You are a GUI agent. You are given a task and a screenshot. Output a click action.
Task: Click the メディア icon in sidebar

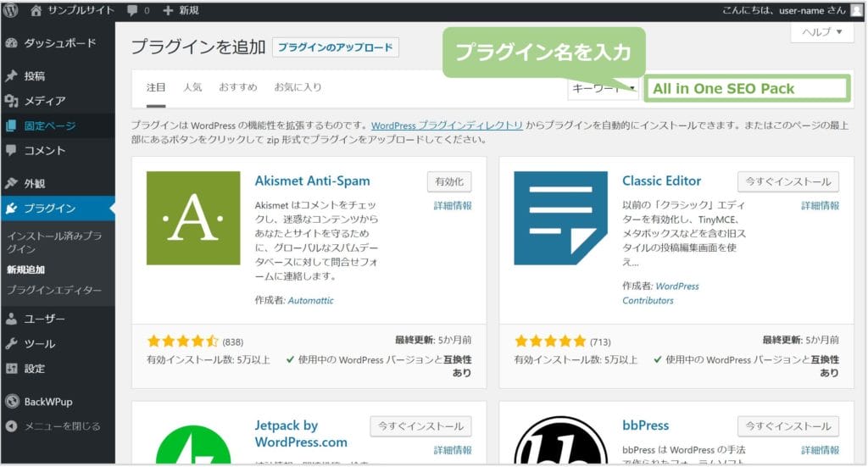[11, 101]
